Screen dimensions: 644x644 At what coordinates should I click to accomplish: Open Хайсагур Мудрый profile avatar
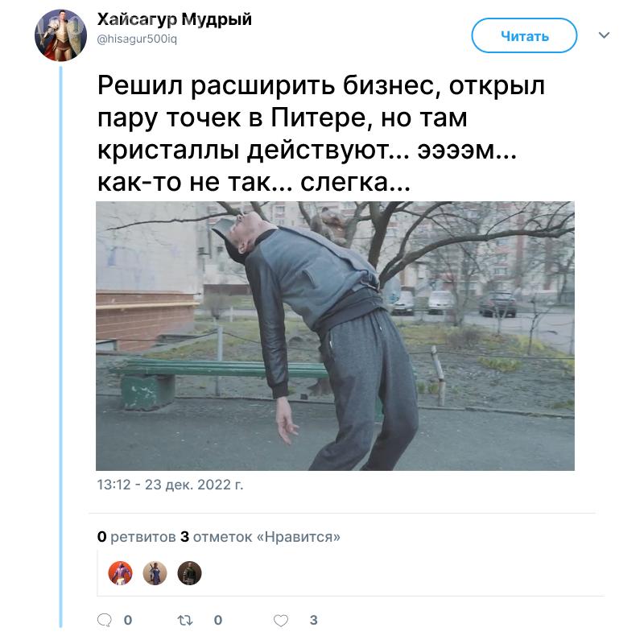click(x=60, y=35)
